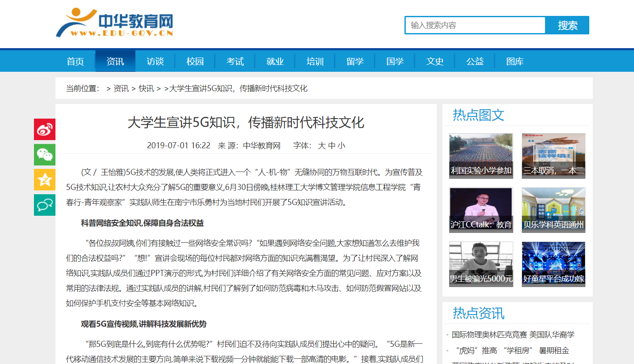Screen dimensions: 634x364
Task: Open the 沪江CCtalk speaker thumbnail
Action: coord(481,210)
